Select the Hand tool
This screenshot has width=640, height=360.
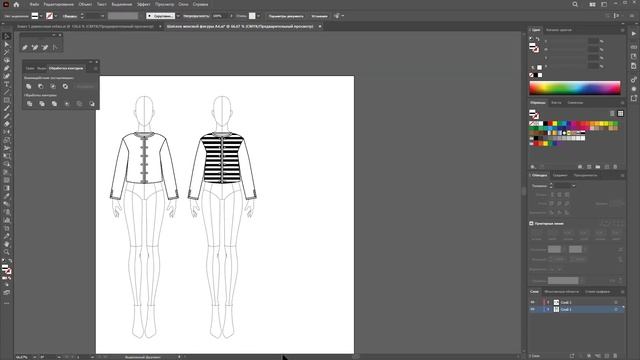(x=7, y=244)
